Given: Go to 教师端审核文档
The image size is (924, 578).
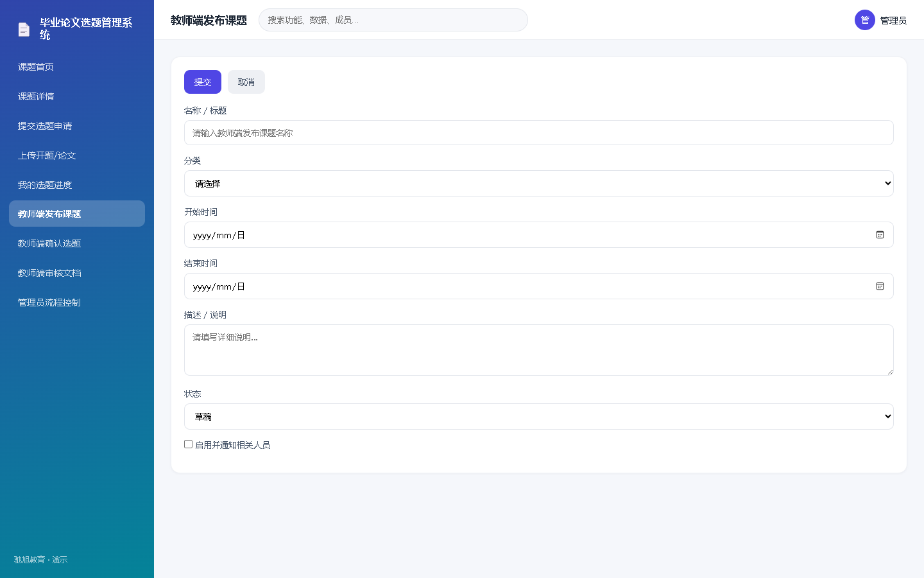Looking at the screenshot, I should pos(77,273).
